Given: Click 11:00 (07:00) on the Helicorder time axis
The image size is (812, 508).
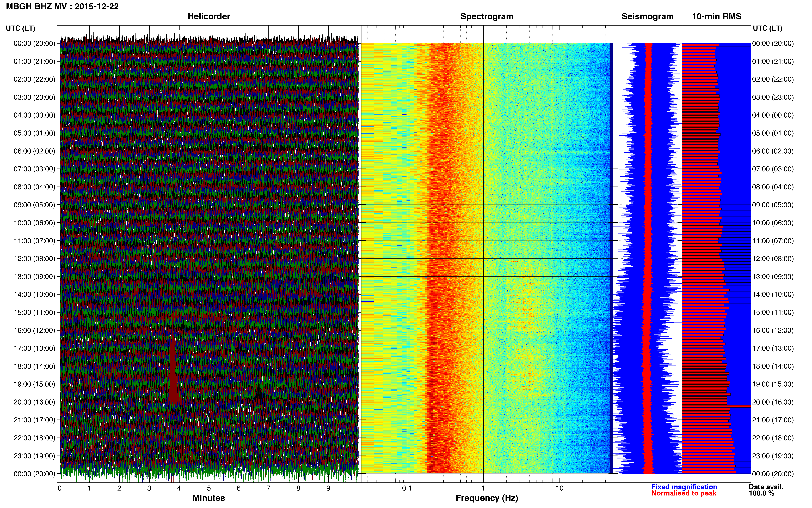Looking at the screenshot, I should click(x=34, y=241).
